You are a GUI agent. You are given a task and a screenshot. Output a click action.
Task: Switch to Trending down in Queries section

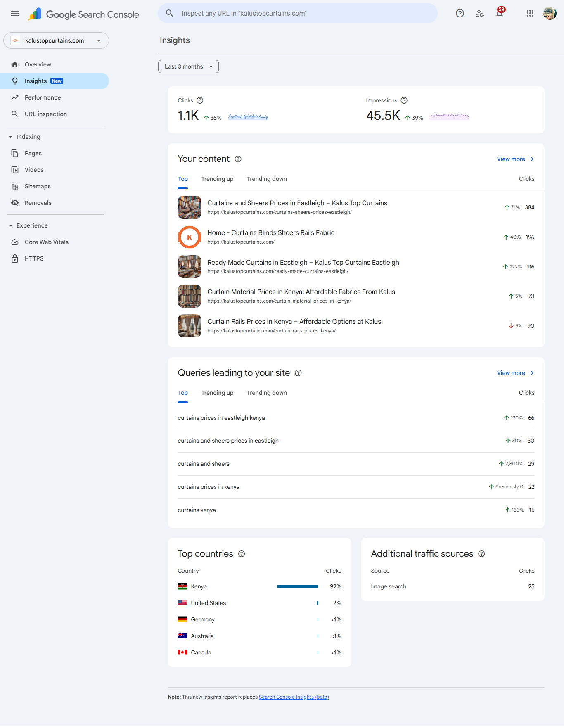(267, 393)
